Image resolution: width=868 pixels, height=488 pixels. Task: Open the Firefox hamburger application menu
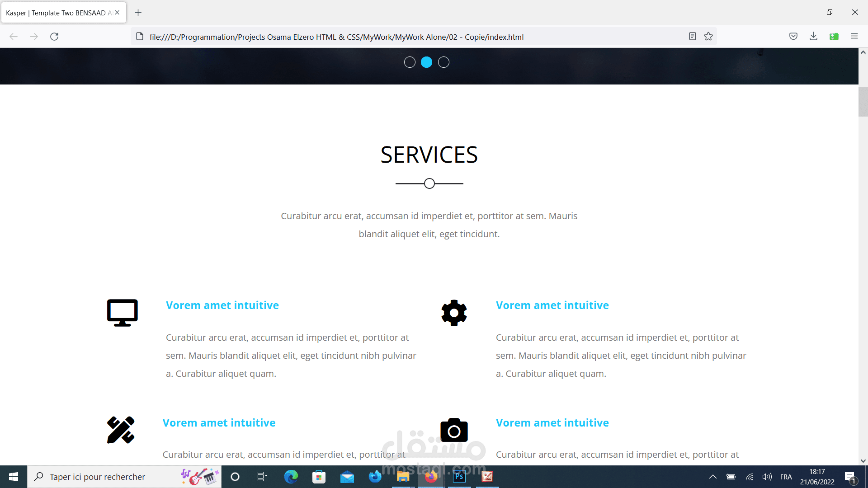854,37
